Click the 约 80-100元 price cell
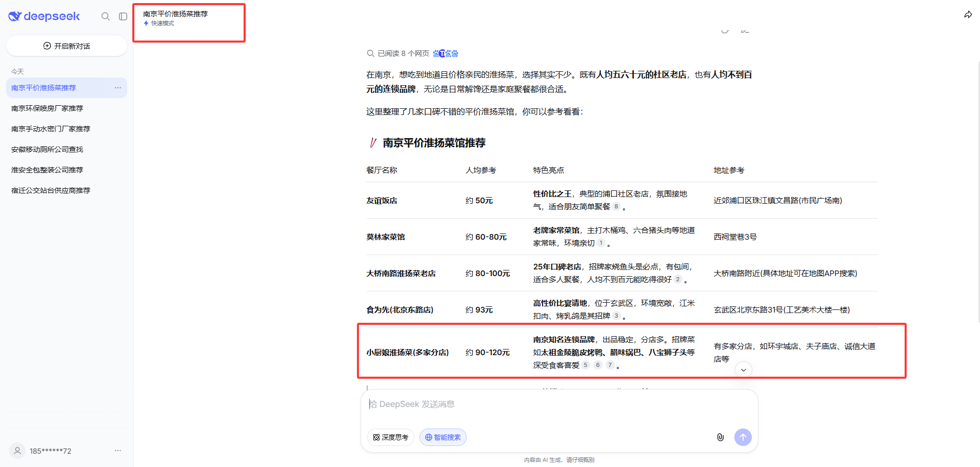 [x=488, y=273]
